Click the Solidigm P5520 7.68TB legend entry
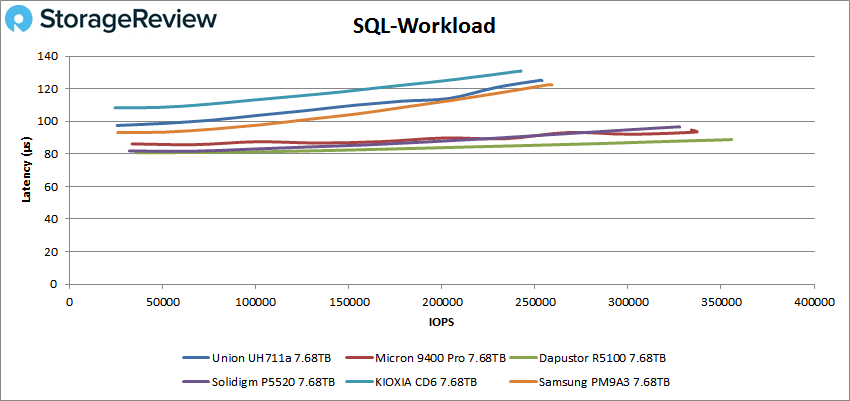The image size is (850, 401). [259, 383]
